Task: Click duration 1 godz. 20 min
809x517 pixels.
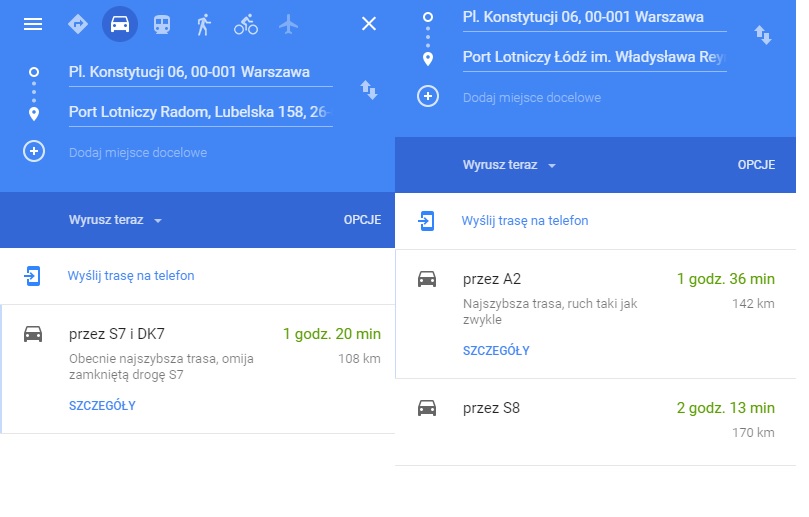Action: click(x=332, y=334)
